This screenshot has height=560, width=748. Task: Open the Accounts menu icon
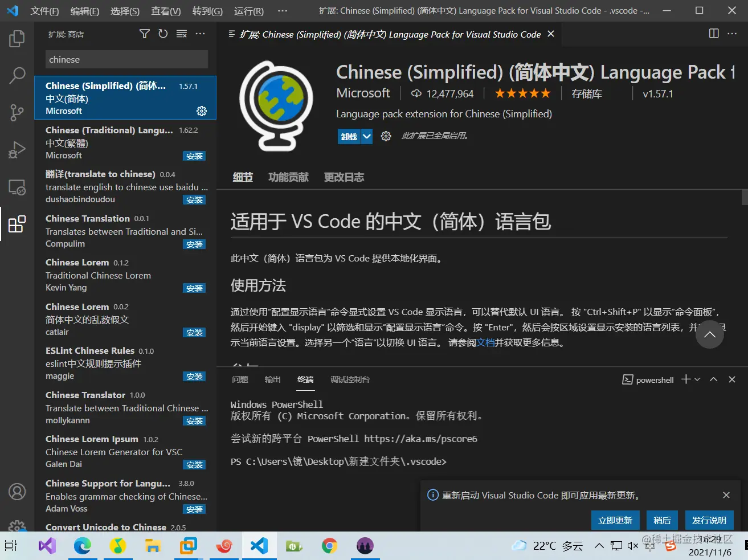click(17, 491)
